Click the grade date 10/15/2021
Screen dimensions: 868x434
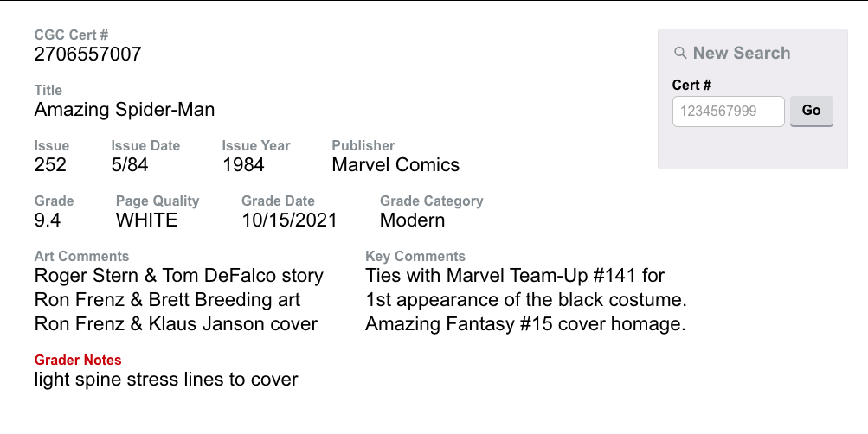click(289, 220)
